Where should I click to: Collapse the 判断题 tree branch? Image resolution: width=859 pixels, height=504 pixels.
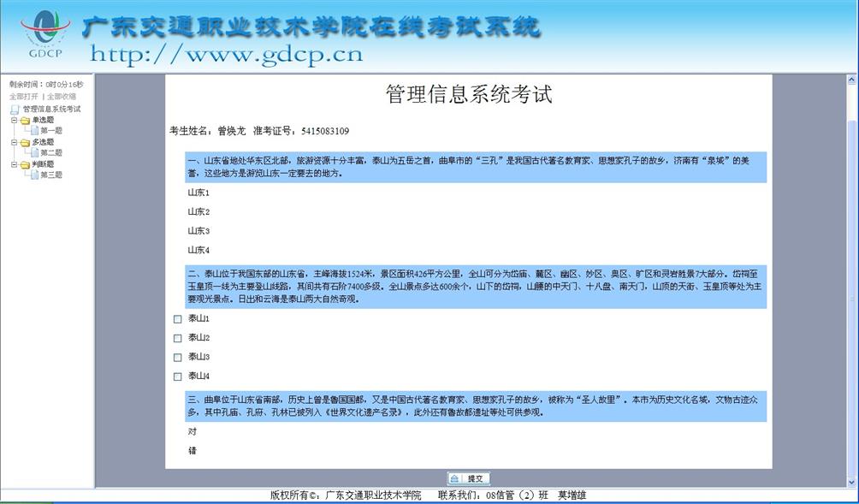click(15, 163)
